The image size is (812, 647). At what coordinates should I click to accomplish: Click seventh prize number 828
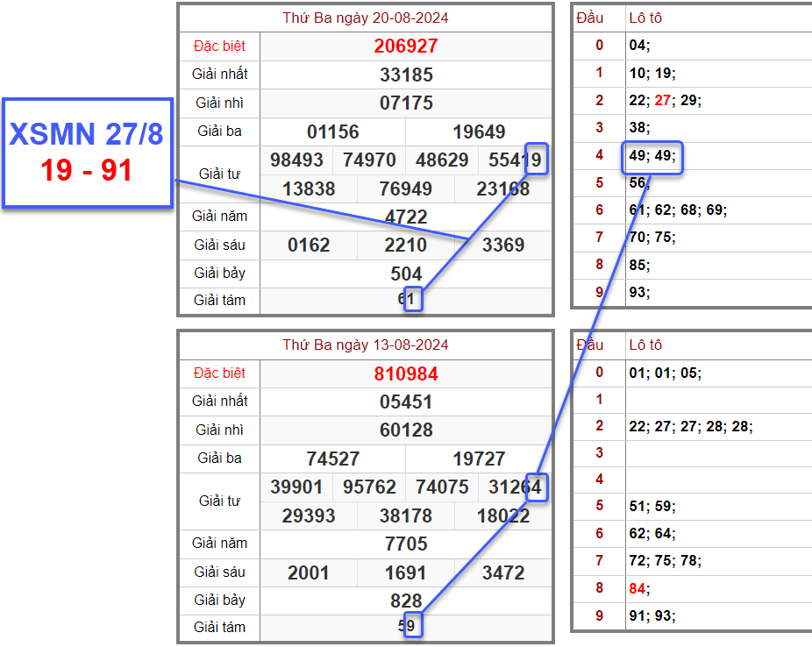[x=406, y=601]
